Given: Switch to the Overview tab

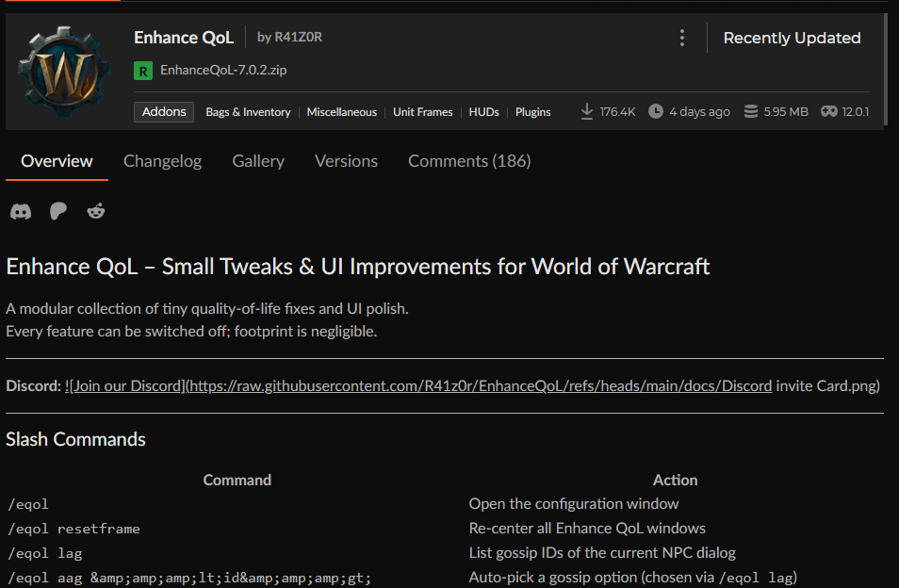Looking at the screenshot, I should (57, 161).
